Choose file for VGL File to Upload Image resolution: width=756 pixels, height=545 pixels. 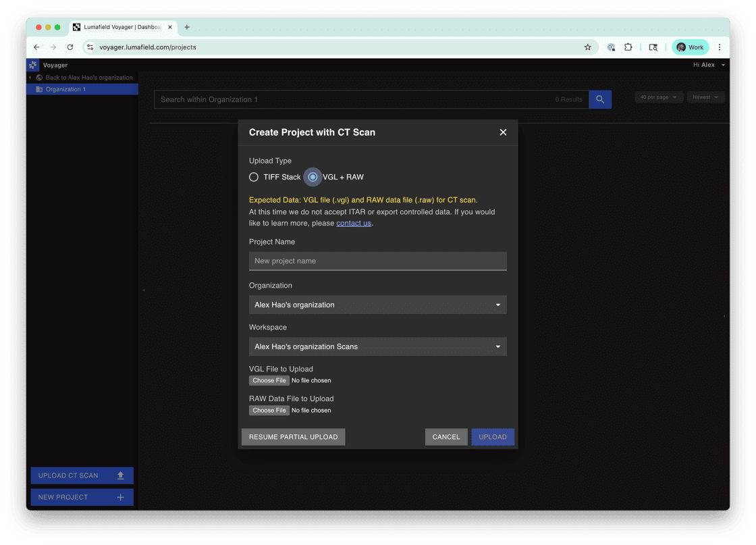tap(269, 381)
